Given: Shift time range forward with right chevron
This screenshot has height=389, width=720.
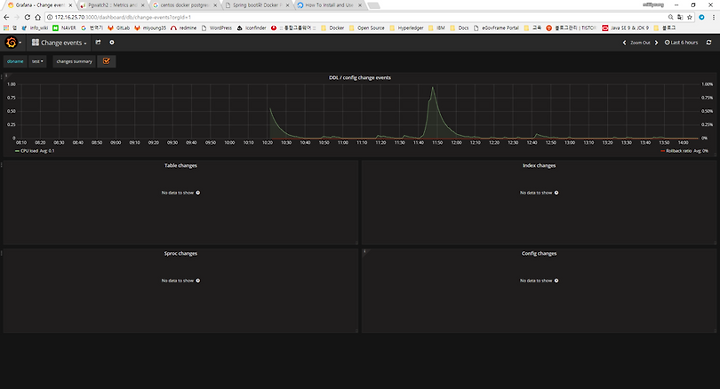Looking at the screenshot, I should point(656,43).
